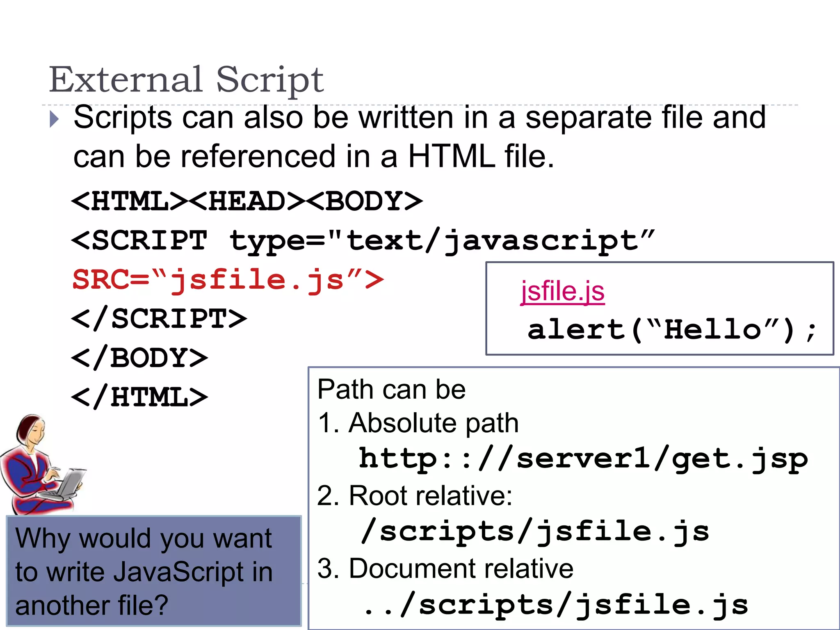The height and width of the screenshot is (630, 840).
Task: Click the triangular bullet before 'Scripts can also'
Action: 55,119
